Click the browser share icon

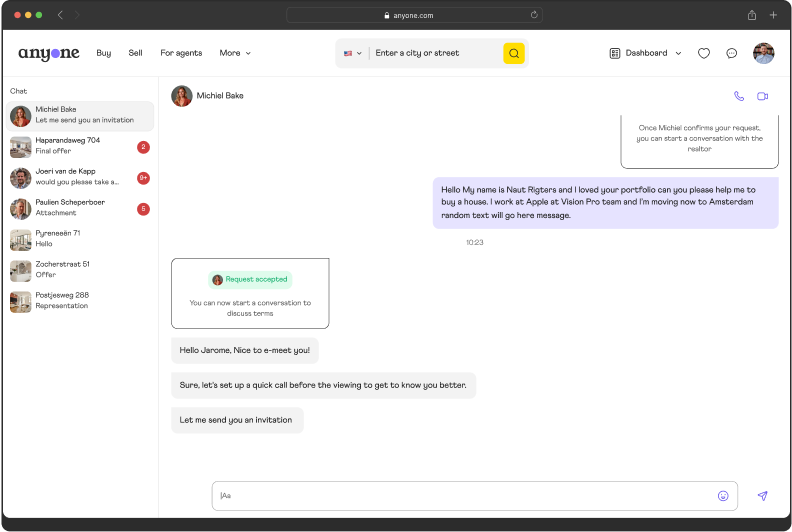pyautogui.click(x=751, y=15)
